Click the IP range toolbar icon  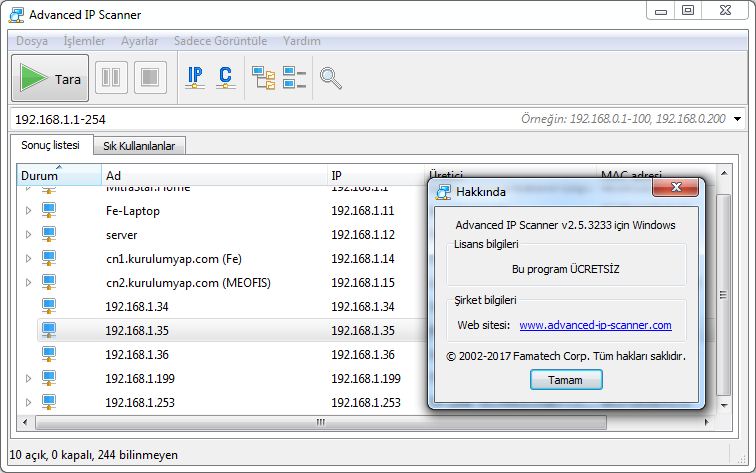pyautogui.click(x=195, y=78)
